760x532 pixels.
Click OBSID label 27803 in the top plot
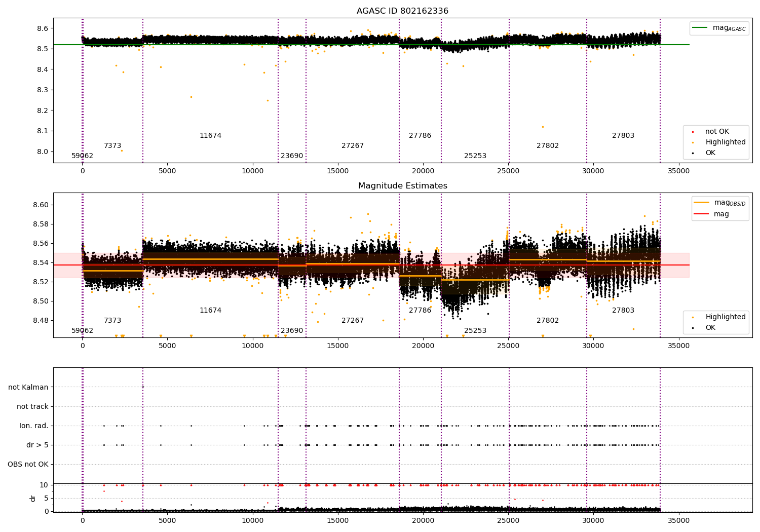(x=623, y=136)
